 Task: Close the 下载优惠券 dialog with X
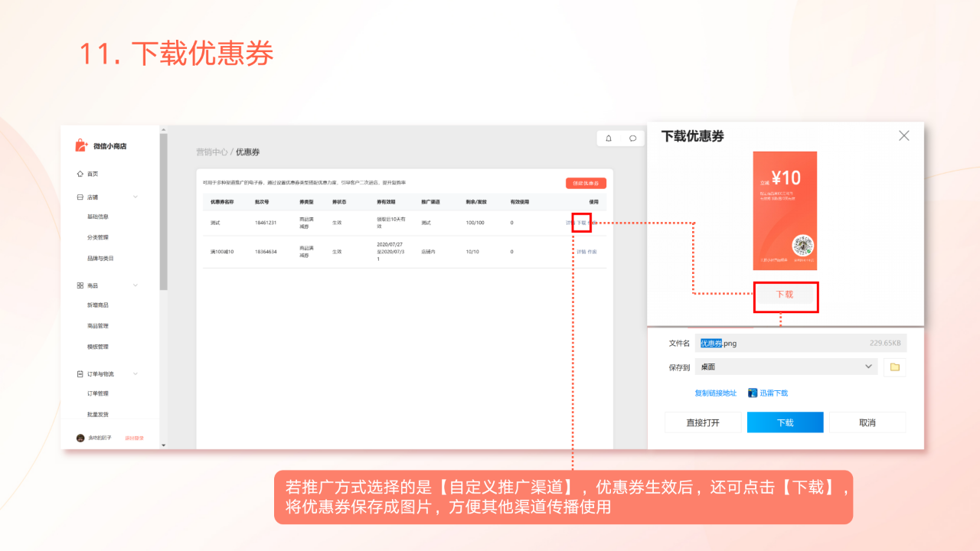[904, 135]
